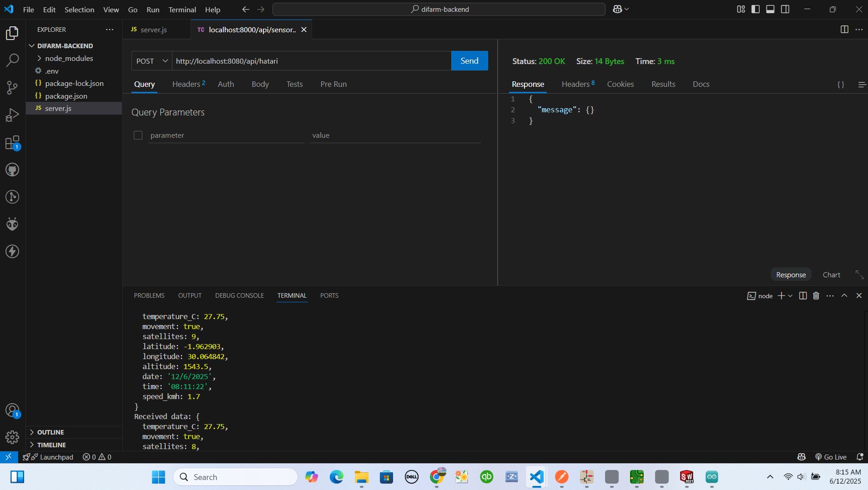Image resolution: width=868 pixels, height=490 pixels.
Task: Open the GitHub view in activity bar
Action: [x=12, y=170]
